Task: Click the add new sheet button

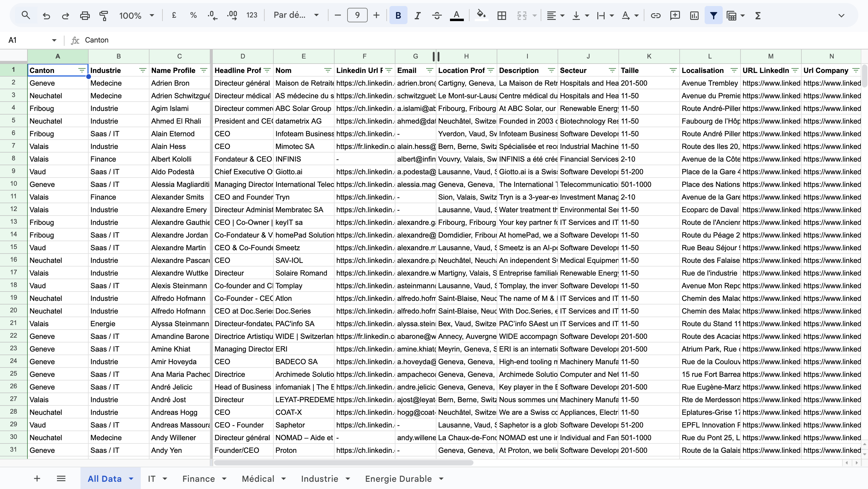Action: click(37, 478)
